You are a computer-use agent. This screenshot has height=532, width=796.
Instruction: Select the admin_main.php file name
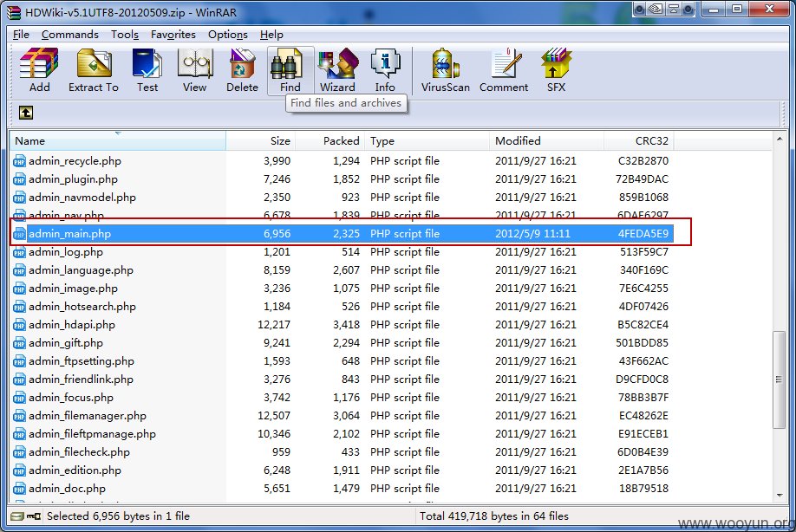69,234
